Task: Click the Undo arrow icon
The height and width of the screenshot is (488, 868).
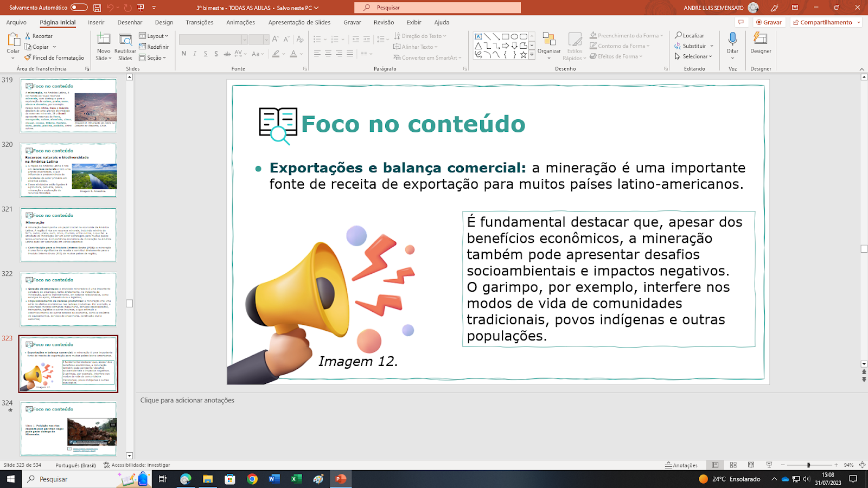Action: [111, 8]
